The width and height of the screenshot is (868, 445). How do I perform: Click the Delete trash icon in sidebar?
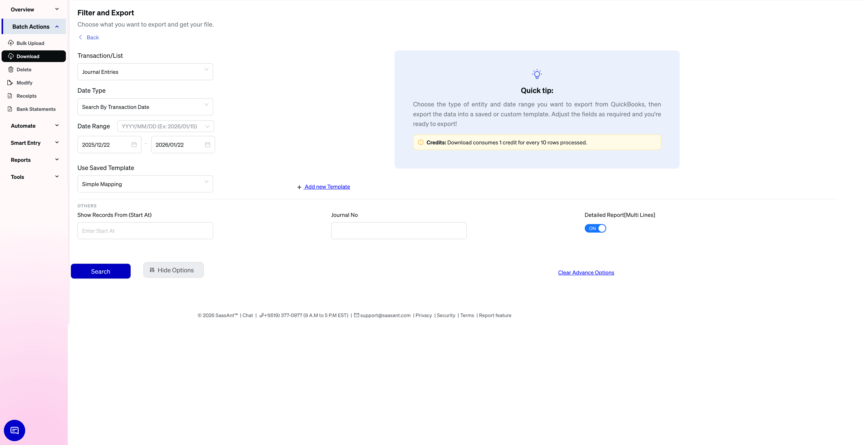pyautogui.click(x=10, y=69)
